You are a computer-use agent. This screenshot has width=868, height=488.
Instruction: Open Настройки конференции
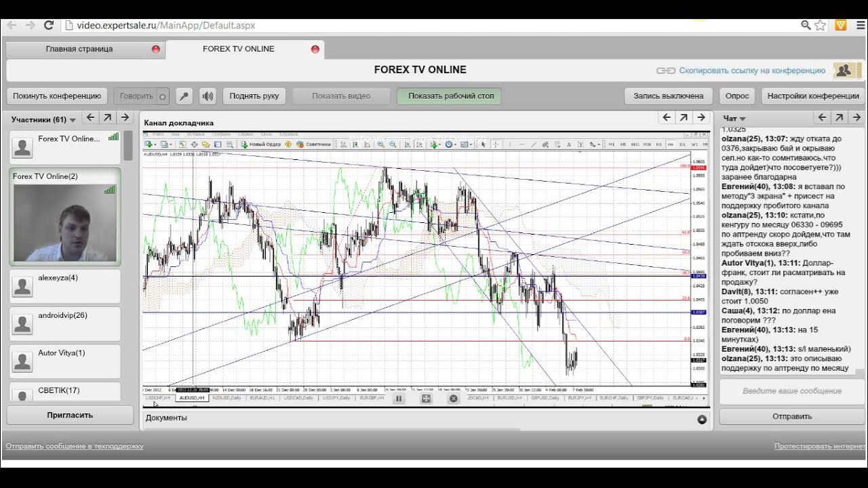click(x=813, y=96)
